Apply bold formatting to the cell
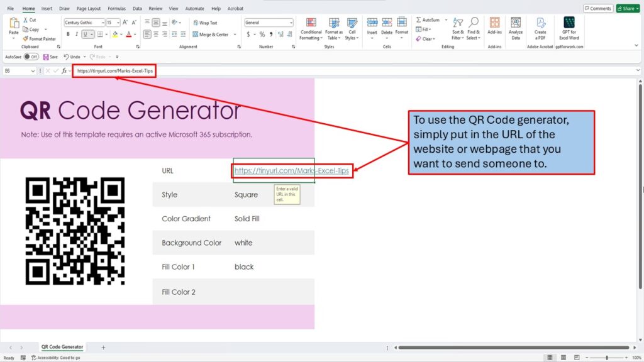Viewport: 644px width, 362px height. pyautogui.click(x=69, y=35)
